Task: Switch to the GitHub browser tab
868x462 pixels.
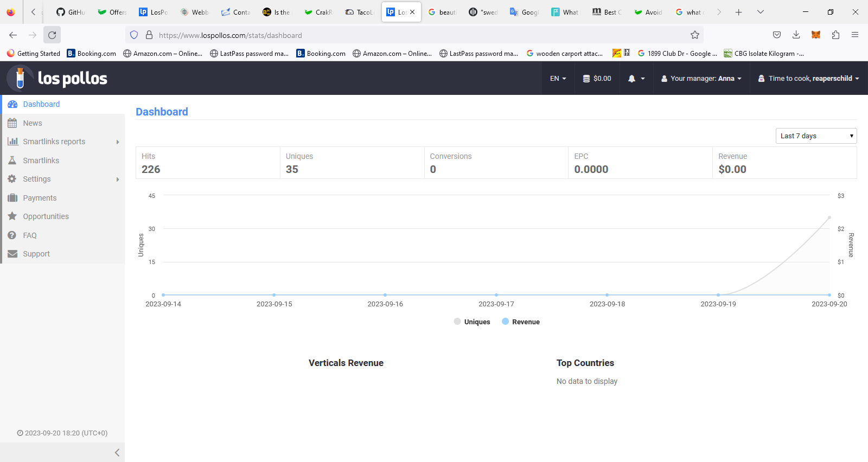Action: (x=71, y=12)
